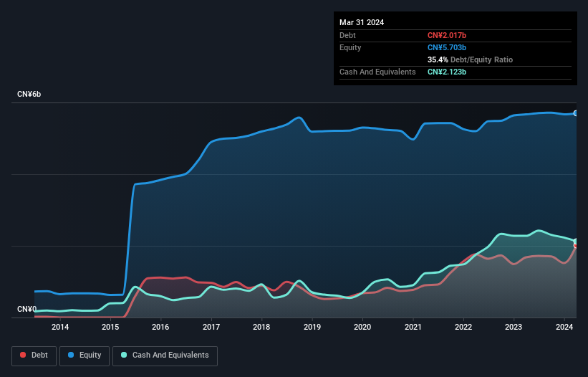
Task: Click the Cash And Equivalents tooltip label
Action: click(377, 72)
